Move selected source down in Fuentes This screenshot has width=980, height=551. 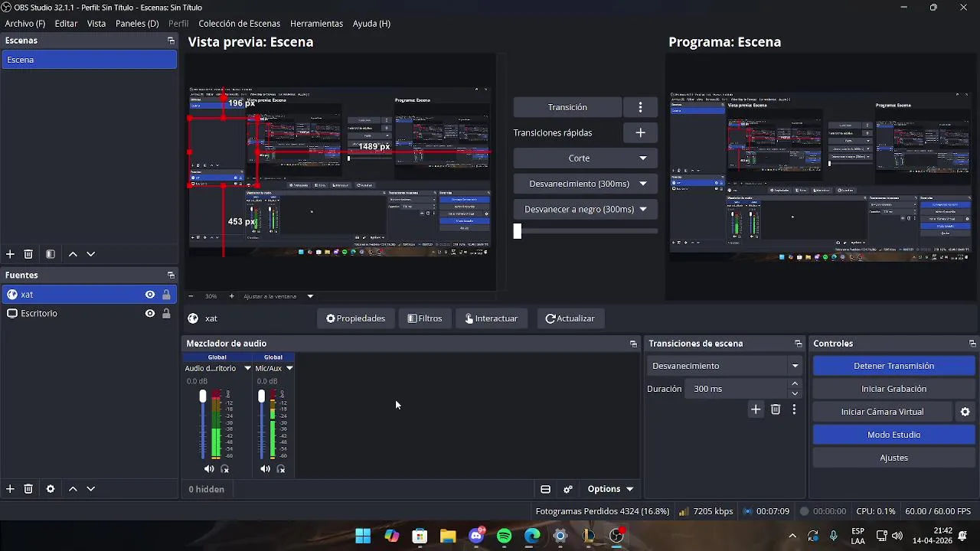(90, 489)
